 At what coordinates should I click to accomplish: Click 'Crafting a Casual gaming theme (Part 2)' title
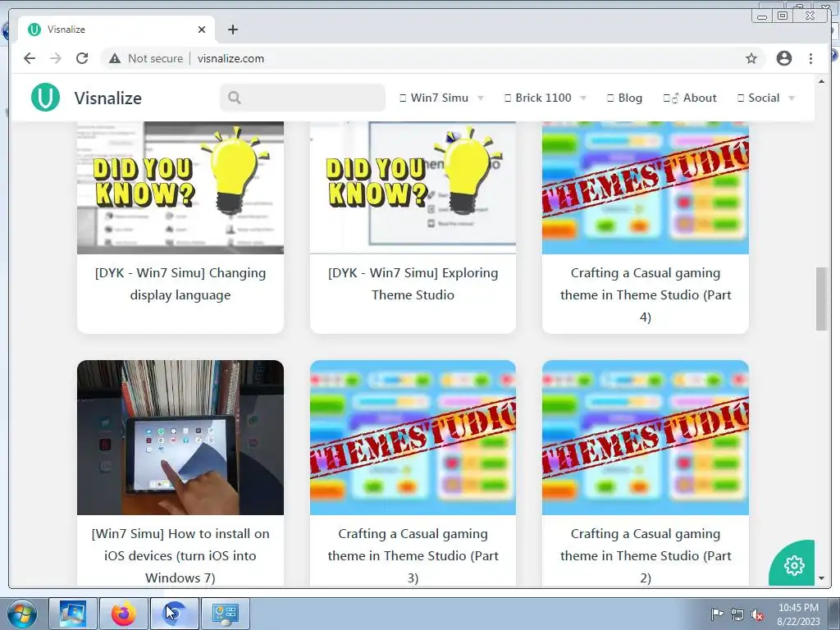(646, 555)
